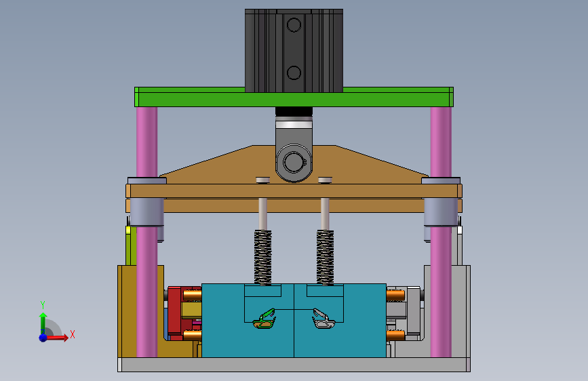Click the lower circular port on the black cylinder

(294, 73)
